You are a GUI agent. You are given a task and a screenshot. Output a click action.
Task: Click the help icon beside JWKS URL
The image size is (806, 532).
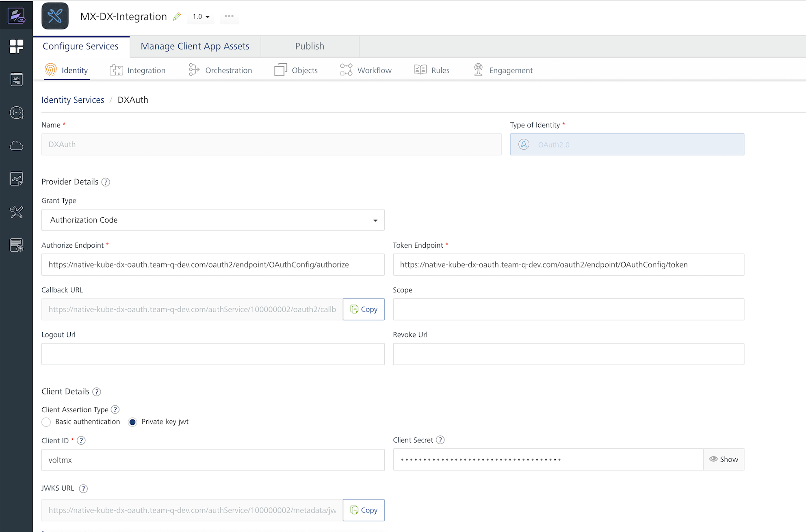click(83, 489)
